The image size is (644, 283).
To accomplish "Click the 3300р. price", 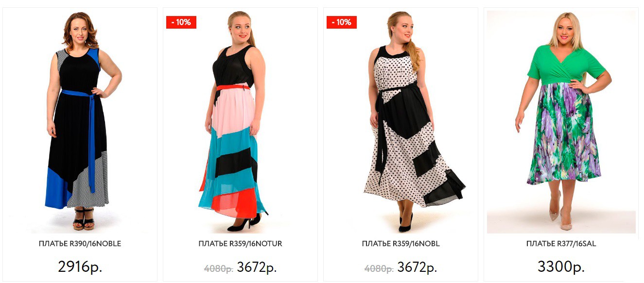I will (x=561, y=266).
